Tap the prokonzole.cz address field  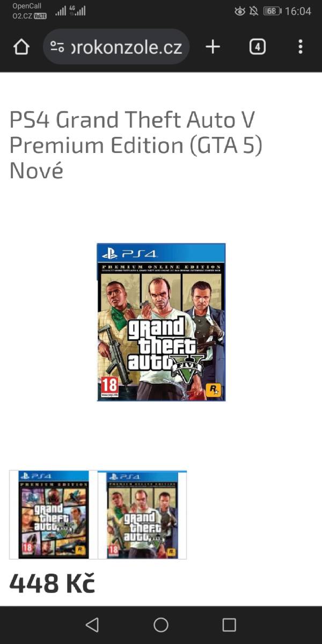pos(116,47)
